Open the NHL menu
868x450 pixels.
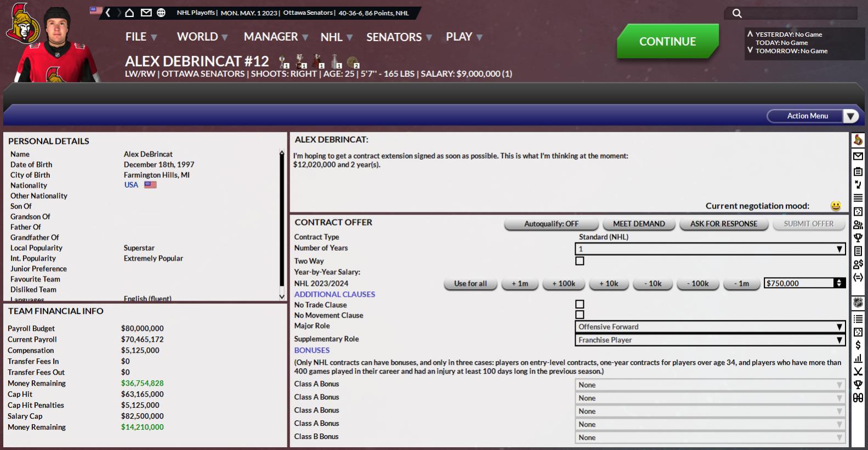coord(336,37)
